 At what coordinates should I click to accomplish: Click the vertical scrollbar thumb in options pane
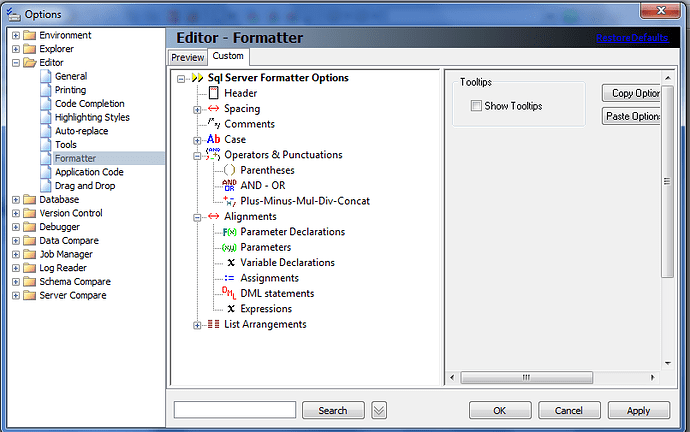[x=668, y=181]
